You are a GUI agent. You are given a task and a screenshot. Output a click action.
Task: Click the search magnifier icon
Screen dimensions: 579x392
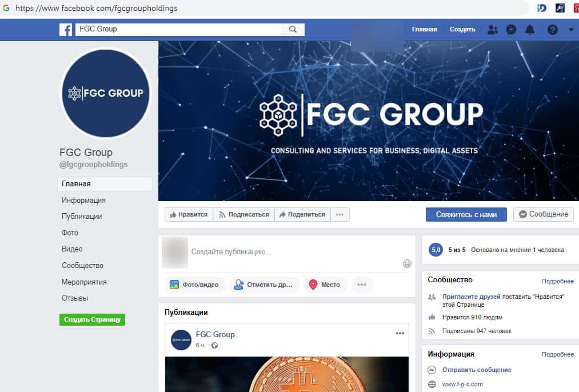point(293,30)
